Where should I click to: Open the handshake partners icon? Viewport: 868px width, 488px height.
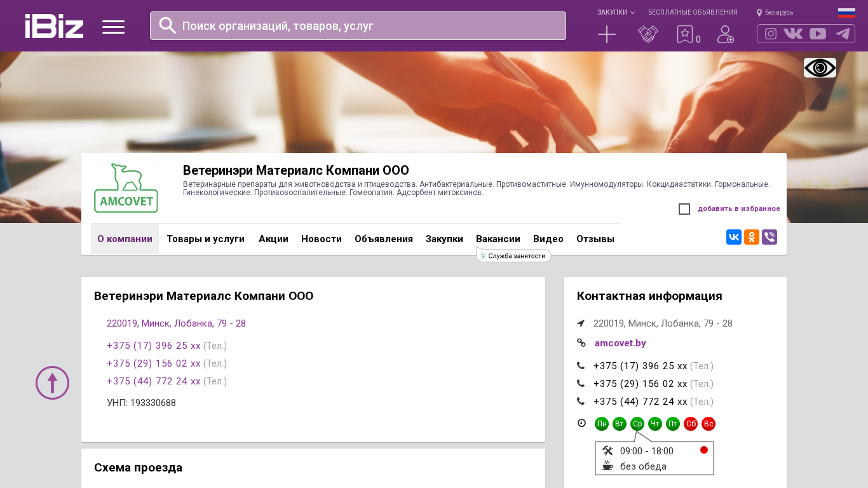click(648, 34)
